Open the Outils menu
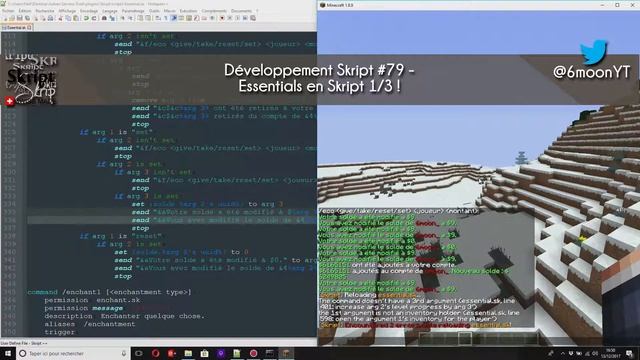The width and height of the screenshot is (640, 360). click(154, 11)
